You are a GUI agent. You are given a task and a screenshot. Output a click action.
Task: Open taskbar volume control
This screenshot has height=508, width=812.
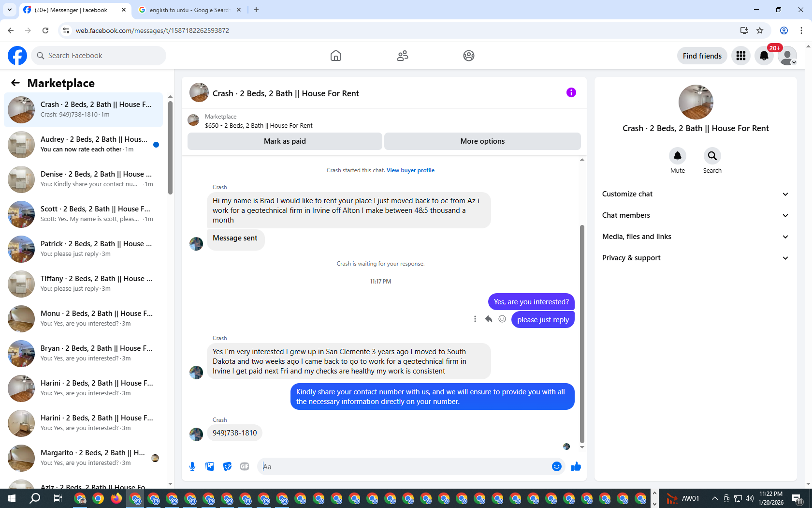750,498
